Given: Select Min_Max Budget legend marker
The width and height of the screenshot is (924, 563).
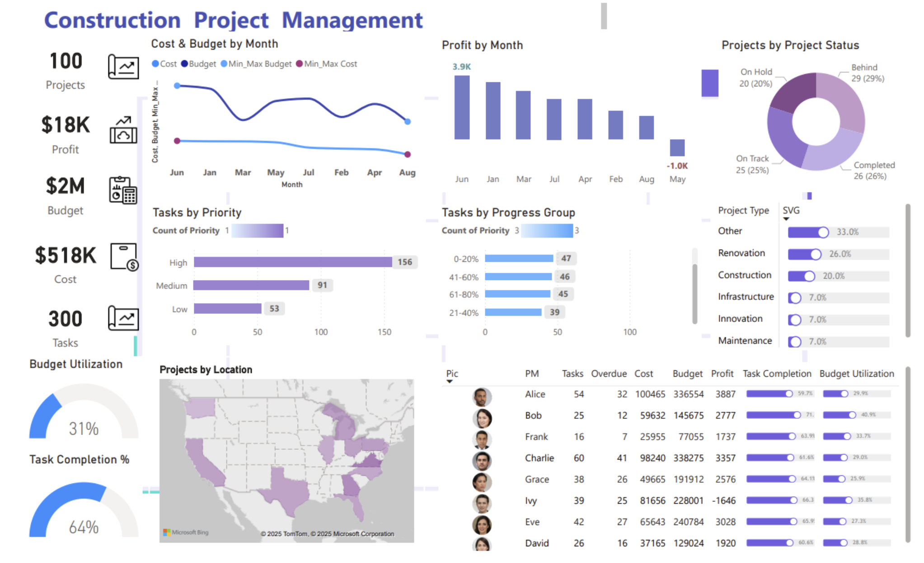Looking at the screenshot, I should [224, 64].
